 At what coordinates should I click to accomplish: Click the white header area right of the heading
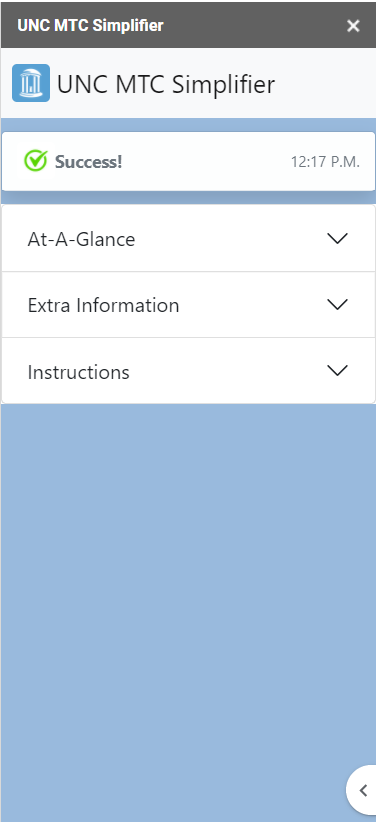point(325,83)
